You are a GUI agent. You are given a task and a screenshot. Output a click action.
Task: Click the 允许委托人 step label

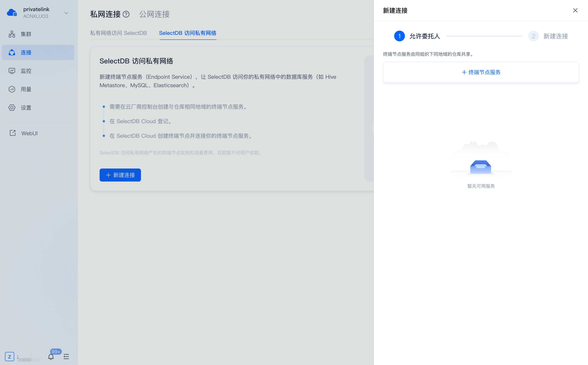click(x=425, y=36)
